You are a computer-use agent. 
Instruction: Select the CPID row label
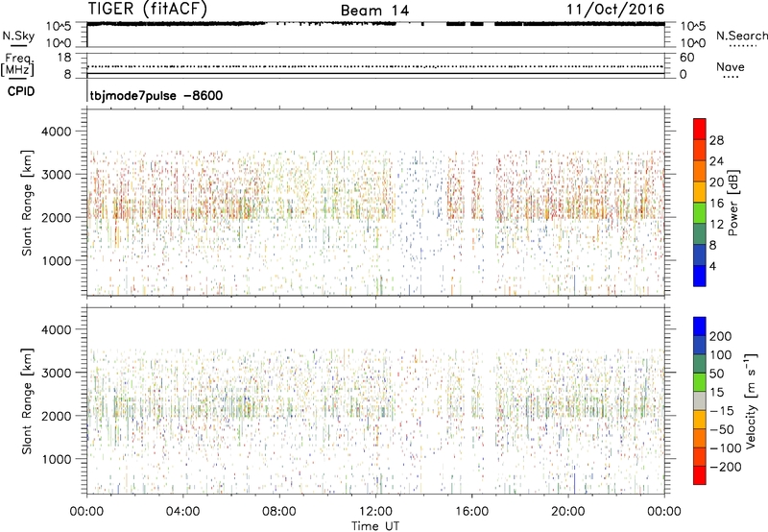21,91
